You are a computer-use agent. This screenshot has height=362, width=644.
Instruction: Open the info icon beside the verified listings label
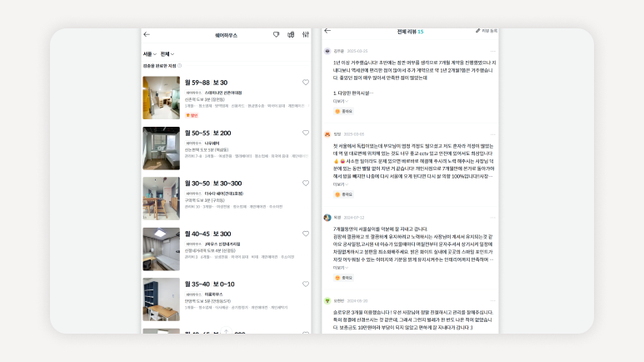pyautogui.click(x=179, y=66)
